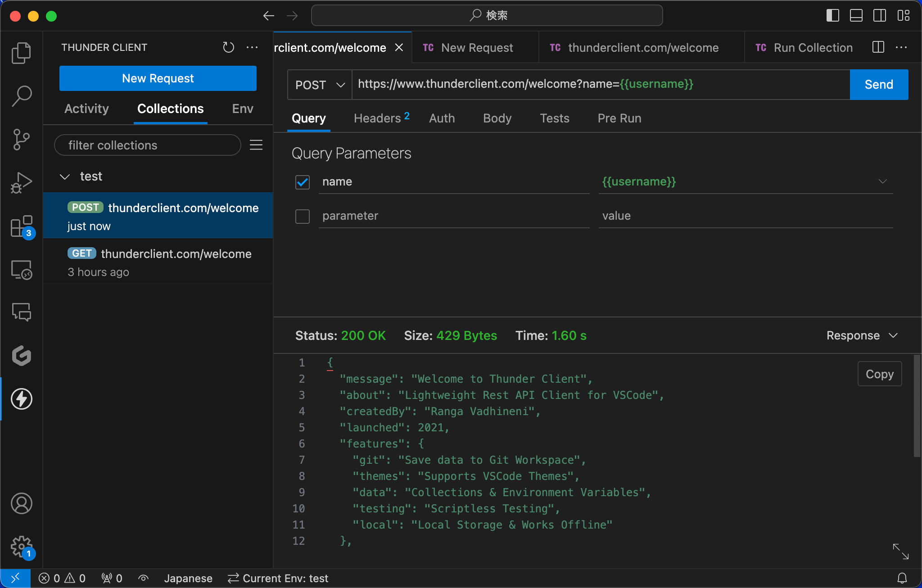Viewport: 922px width, 588px height.
Task: Click the empty parameter name field
Action: tap(454, 216)
